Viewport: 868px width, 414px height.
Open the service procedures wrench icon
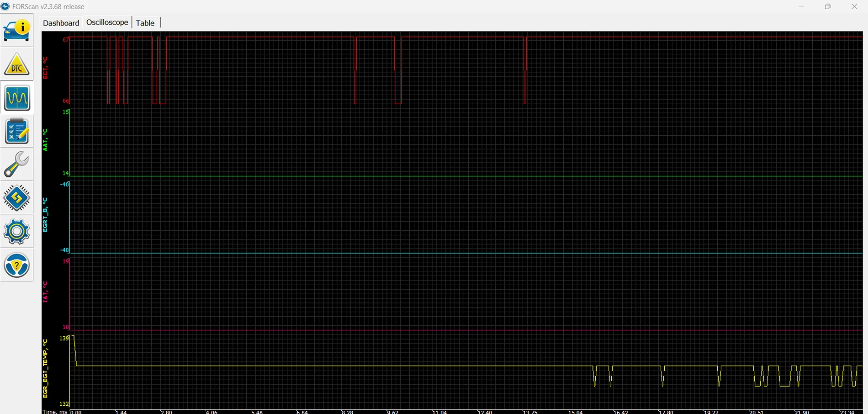pos(17,165)
